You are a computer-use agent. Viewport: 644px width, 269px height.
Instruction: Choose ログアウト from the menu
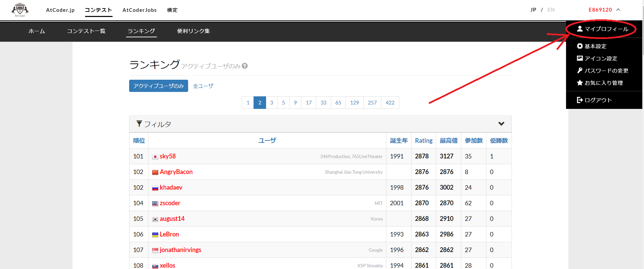pos(595,100)
